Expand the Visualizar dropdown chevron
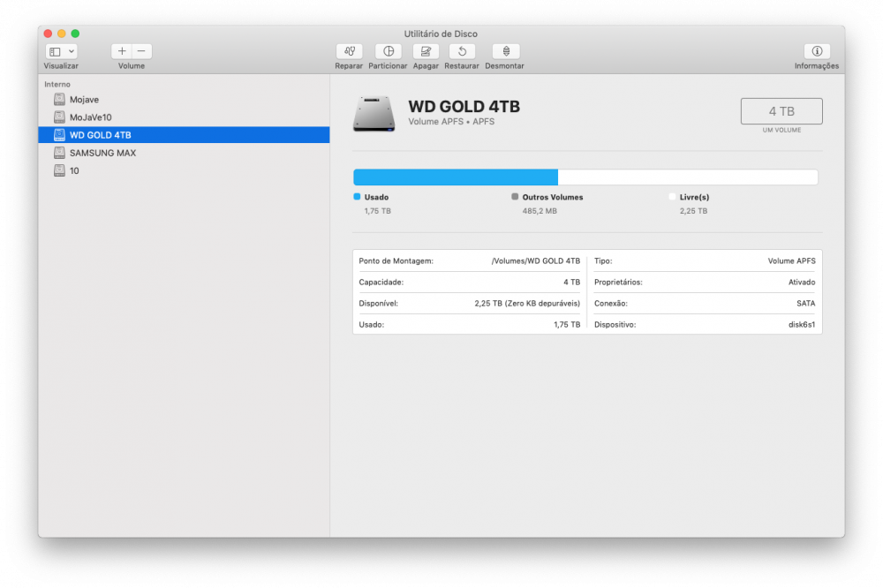883x588 pixels. tap(72, 51)
